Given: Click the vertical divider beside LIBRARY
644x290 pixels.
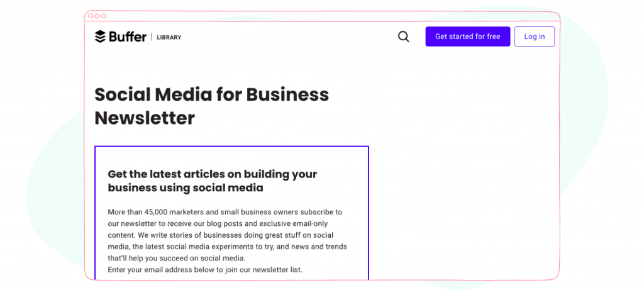Looking at the screenshot, I should coord(152,37).
